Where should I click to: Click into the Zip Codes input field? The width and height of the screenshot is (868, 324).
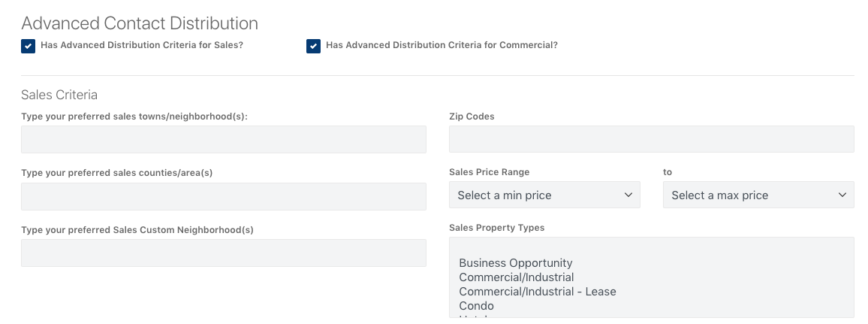[x=651, y=140]
